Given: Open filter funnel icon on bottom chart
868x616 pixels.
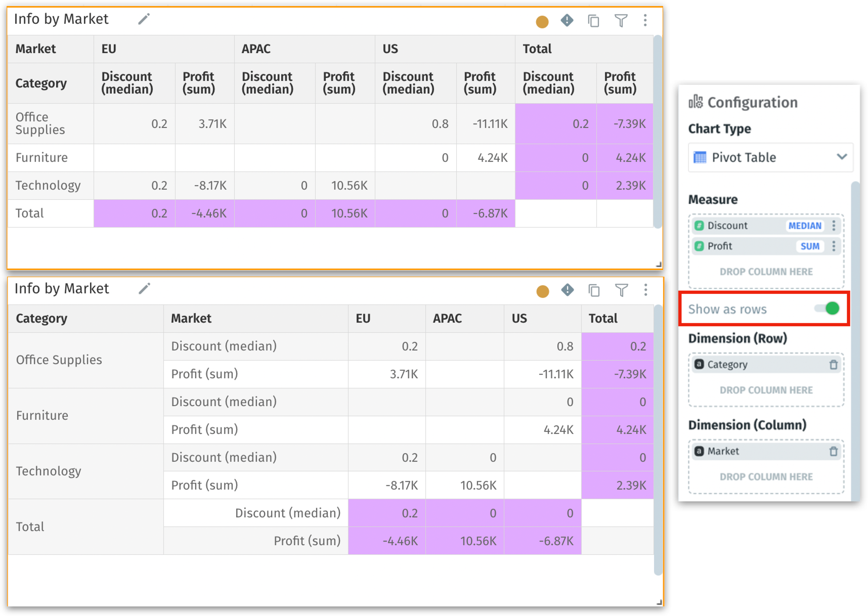Looking at the screenshot, I should (621, 290).
